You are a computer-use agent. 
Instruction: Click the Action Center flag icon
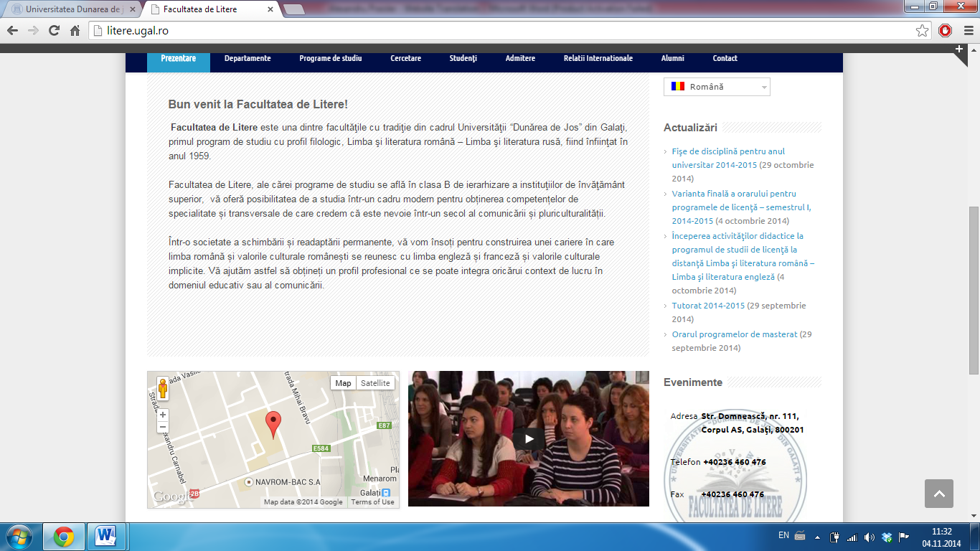pyautogui.click(x=904, y=537)
